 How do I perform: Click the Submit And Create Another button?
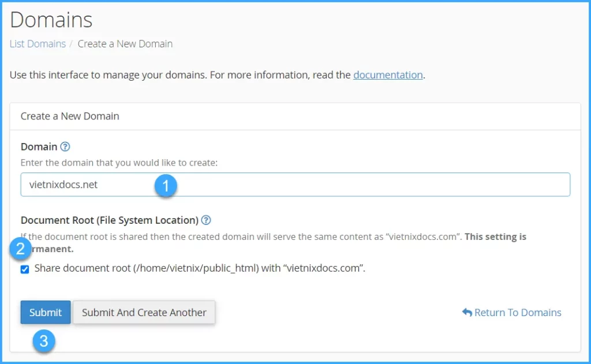[x=144, y=312]
